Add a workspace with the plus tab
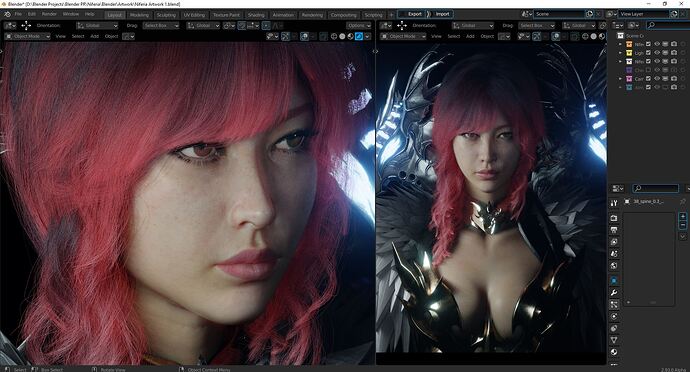This screenshot has width=690, height=372. pos(391,15)
